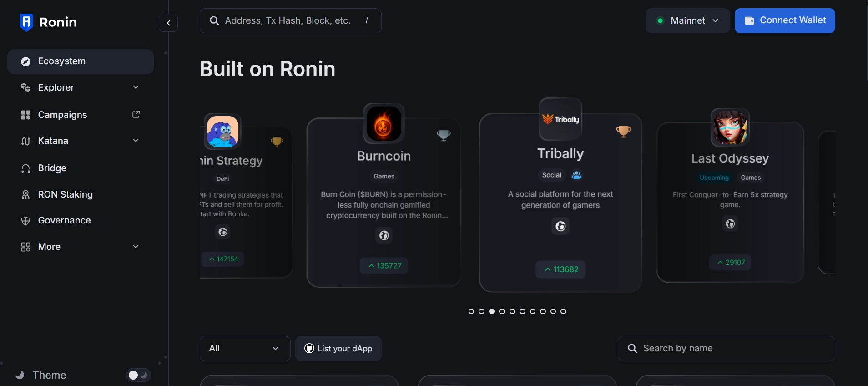This screenshot has width=868, height=386.
Task: Open RON Staking from the sidebar
Action: [65, 194]
